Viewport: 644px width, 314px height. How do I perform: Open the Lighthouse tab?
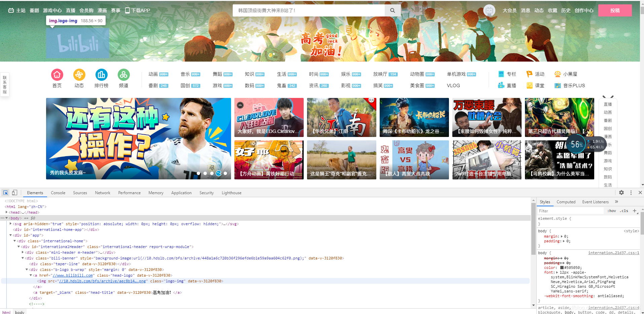(x=231, y=193)
